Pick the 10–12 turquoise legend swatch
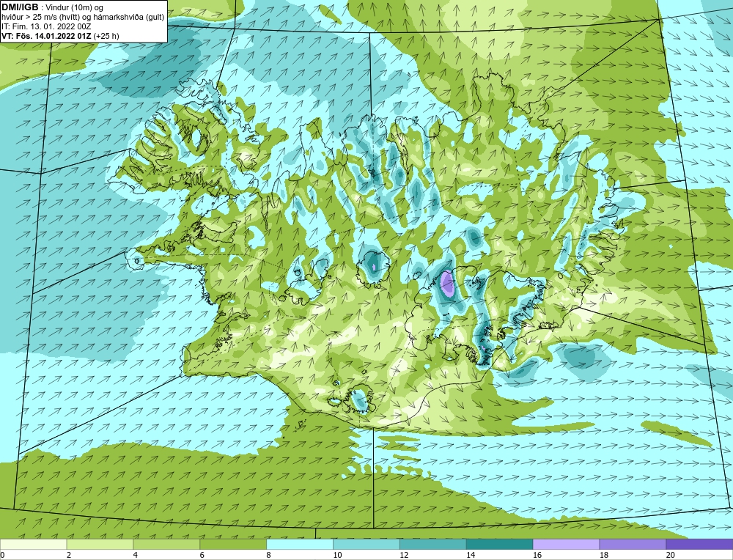 click(x=366, y=544)
